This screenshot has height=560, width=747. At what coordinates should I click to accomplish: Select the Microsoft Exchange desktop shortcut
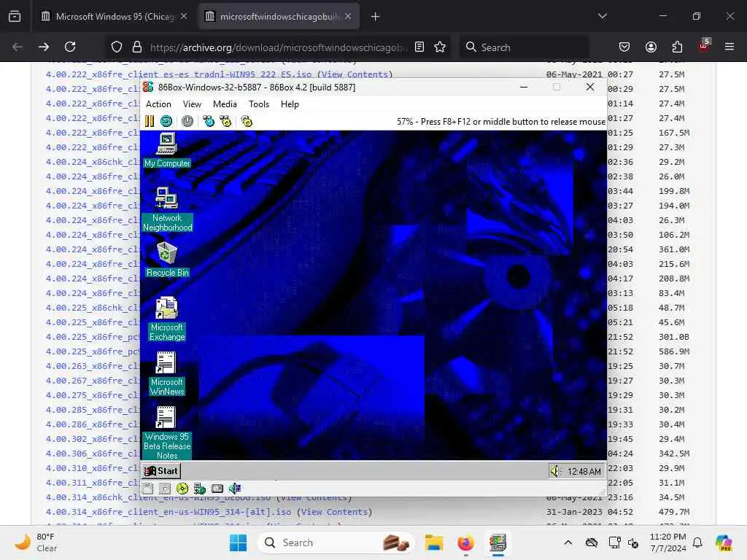point(167,319)
